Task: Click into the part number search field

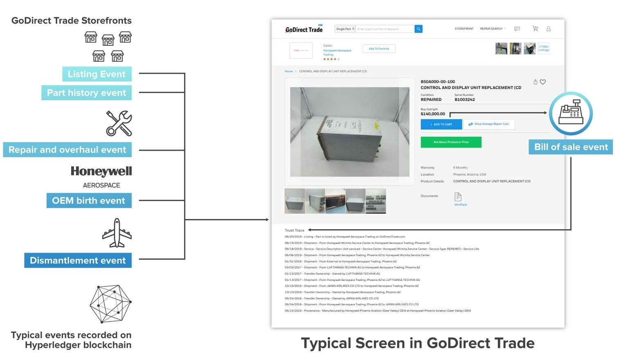Action: (384, 29)
